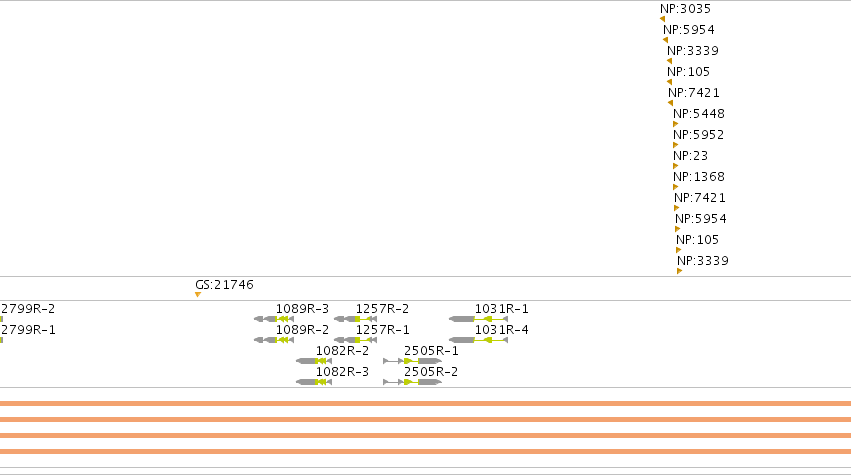Click the 1031R-4 transcript glyph

click(479, 340)
